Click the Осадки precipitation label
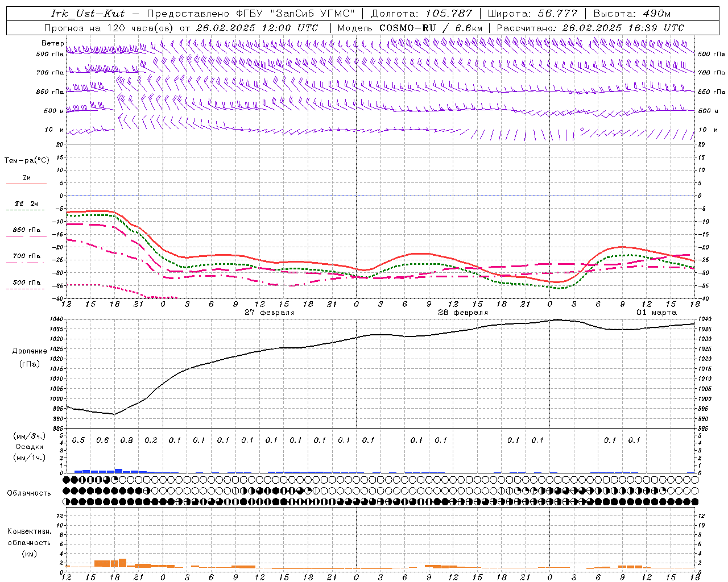The width and height of the screenshot is (728, 582). pyautogui.click(x=30, y=447)
